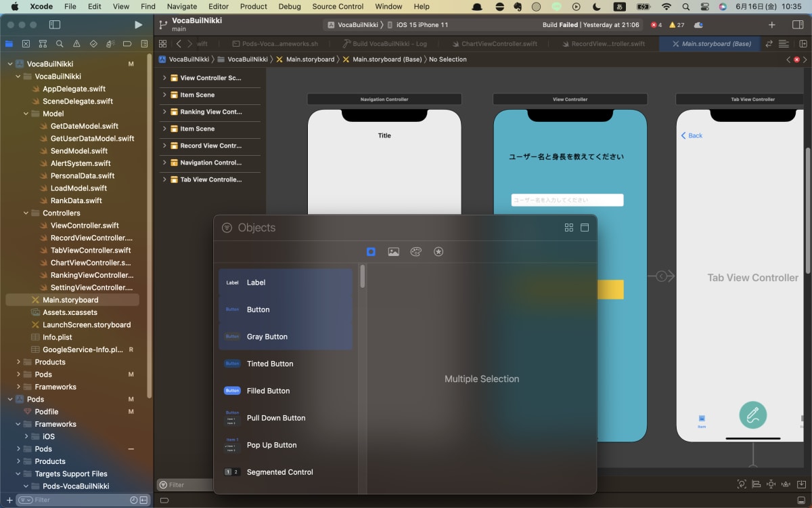Click the code review arrows icon

(x=769, y=43)
